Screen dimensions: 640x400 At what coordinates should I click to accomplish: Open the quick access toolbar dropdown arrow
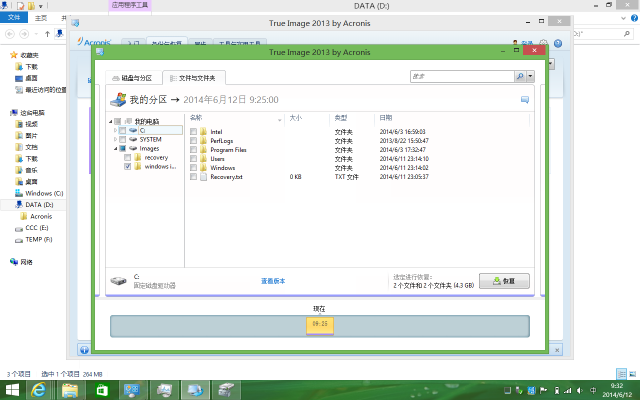(x=40, y=6)
